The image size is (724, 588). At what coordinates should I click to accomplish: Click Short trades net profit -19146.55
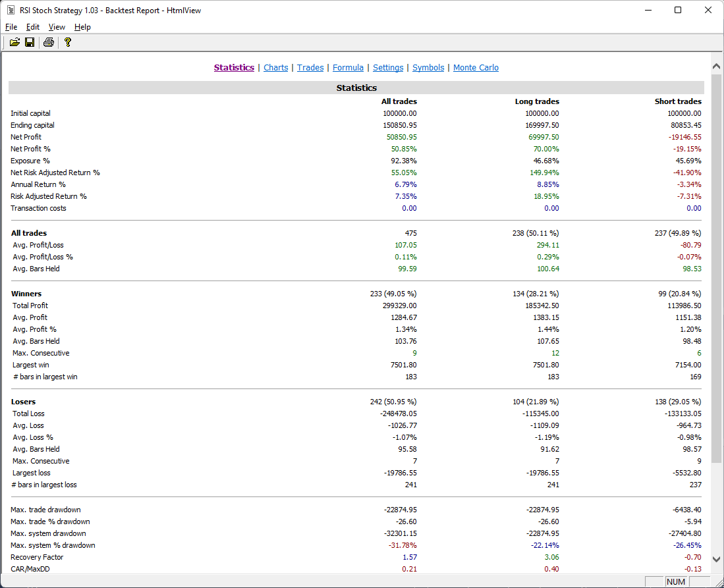[684, 137]
